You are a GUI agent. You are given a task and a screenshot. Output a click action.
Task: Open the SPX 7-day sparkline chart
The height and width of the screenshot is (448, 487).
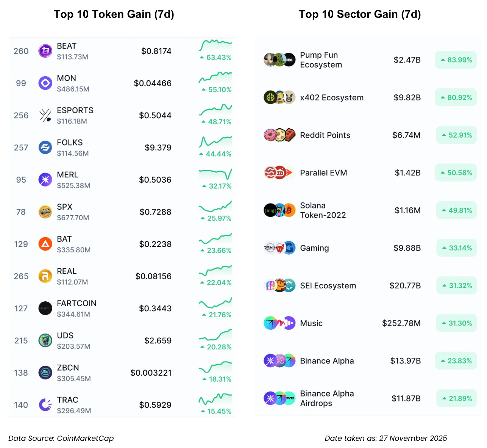[215, 207]
